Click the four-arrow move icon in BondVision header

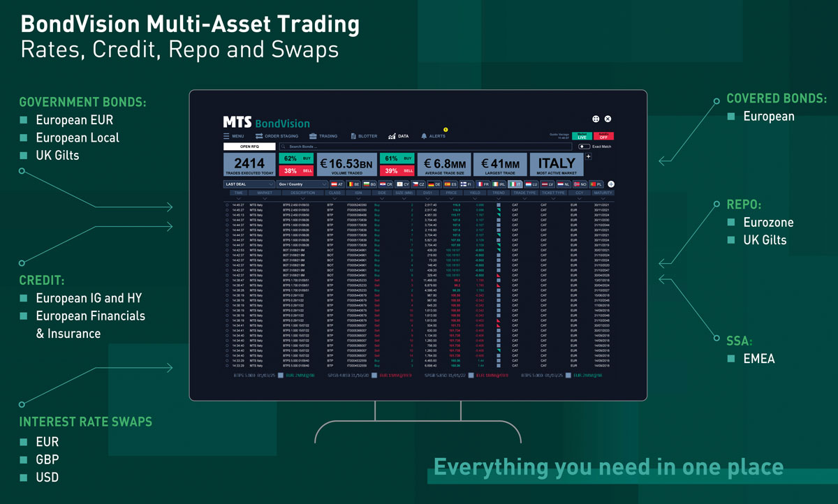tap(596, 119)
